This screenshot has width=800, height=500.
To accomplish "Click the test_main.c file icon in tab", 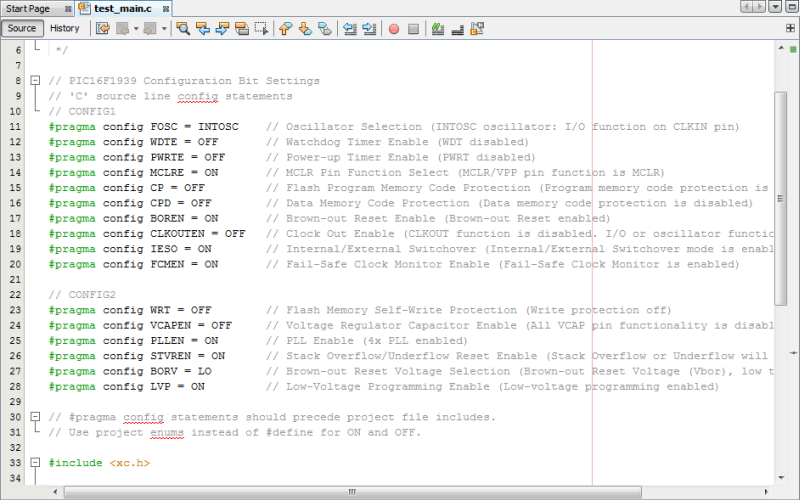I will pos(85,8).
